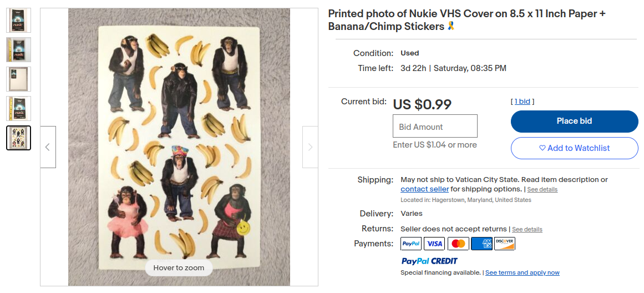
Task: Select the second thumbnail with ruler
Action: coord(18,50)
